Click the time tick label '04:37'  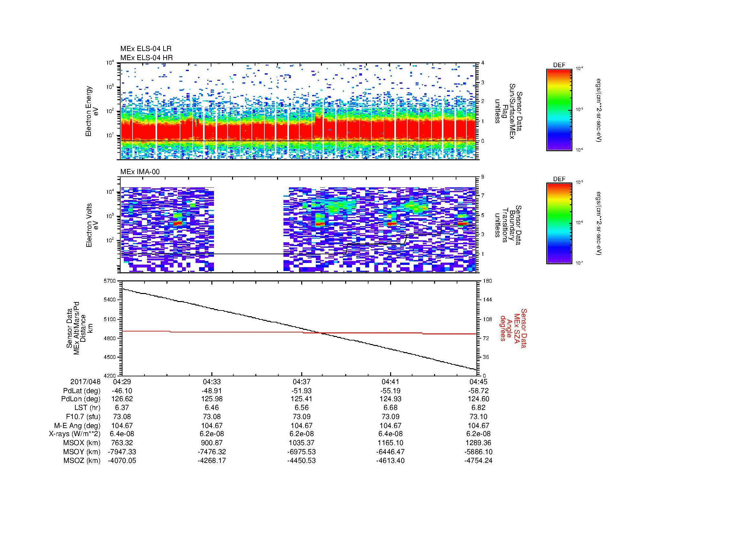tap(302, 382)
